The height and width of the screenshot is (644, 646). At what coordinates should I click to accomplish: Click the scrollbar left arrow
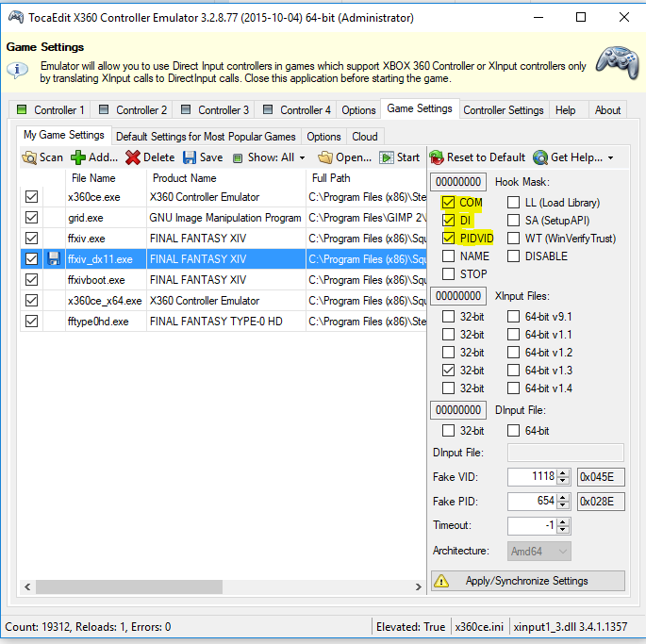click(27, 586)
